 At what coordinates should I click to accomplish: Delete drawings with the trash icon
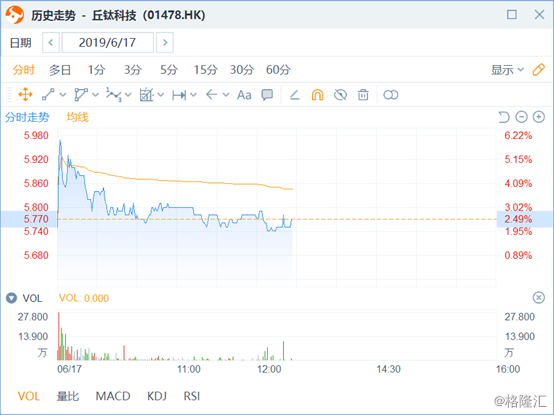click(x=363, y=95)
